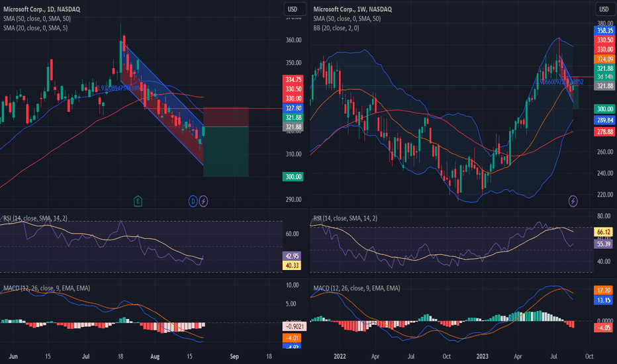The width and height of the screenshot is (617, 364).
Task: Click the RSI indicator legend on the weekly chart
Action: [x=345, y=218]
